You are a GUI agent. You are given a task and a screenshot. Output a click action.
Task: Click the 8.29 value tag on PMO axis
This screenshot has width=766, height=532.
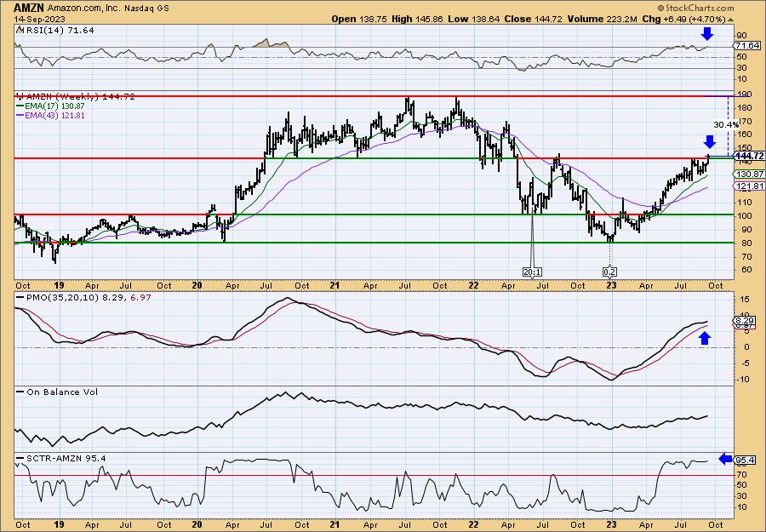coord(746,320)
